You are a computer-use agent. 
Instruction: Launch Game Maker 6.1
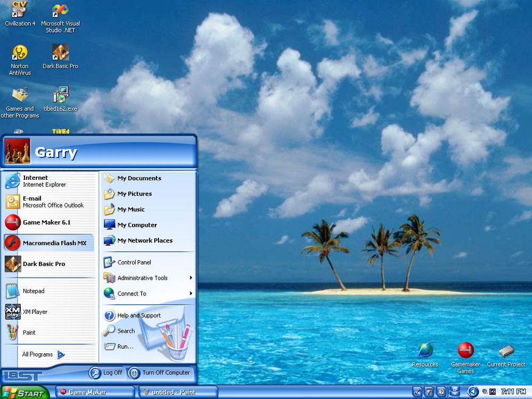[49, 222]
